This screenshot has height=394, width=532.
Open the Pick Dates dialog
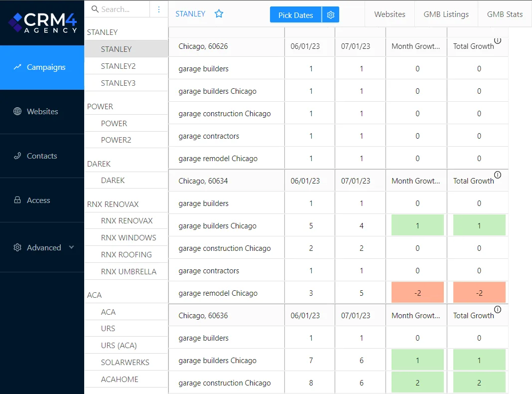coord(295,15)
